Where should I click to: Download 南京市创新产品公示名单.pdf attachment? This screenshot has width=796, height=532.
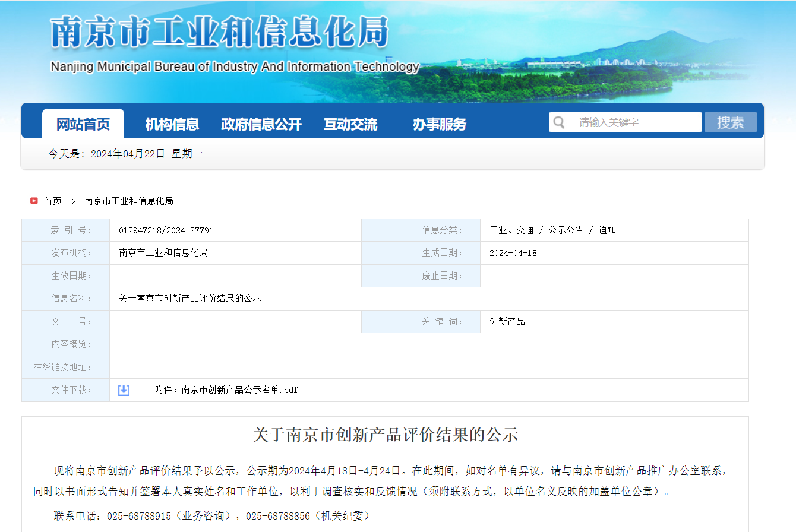pyautogui.click(x=226, y=390)
